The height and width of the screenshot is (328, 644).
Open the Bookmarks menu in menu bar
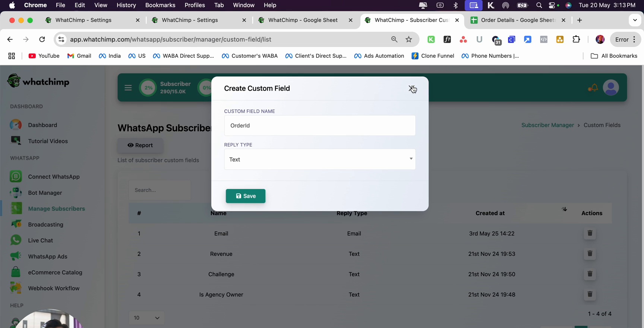(160, 5)
